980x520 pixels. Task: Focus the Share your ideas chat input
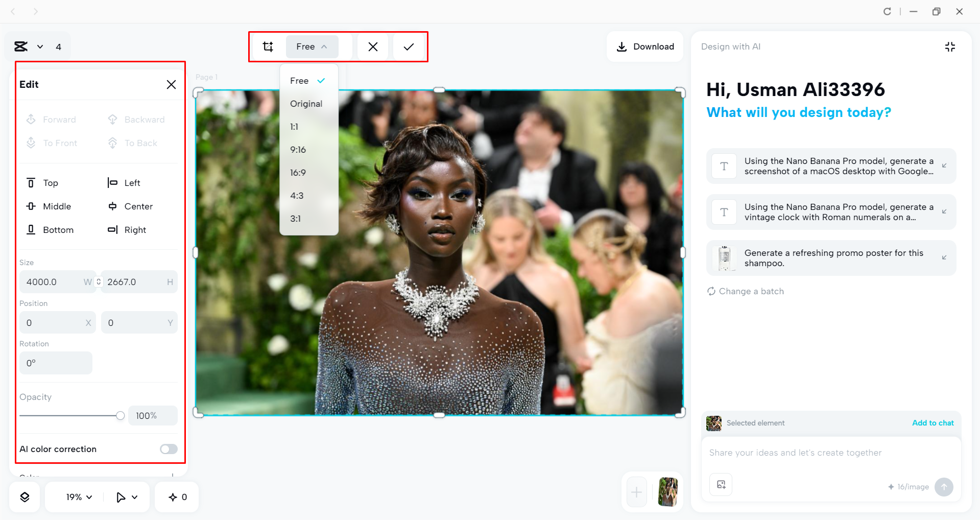coord(831,453)
